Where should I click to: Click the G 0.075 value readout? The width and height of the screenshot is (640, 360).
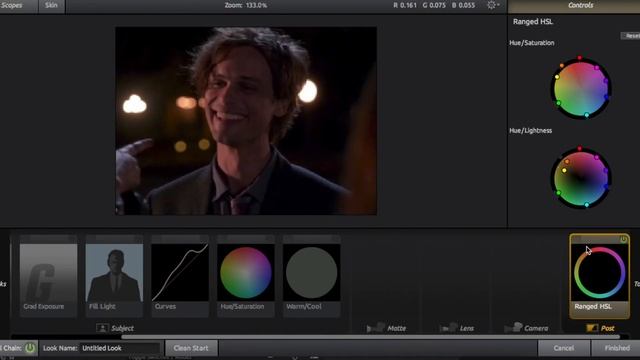click(434, 5)
